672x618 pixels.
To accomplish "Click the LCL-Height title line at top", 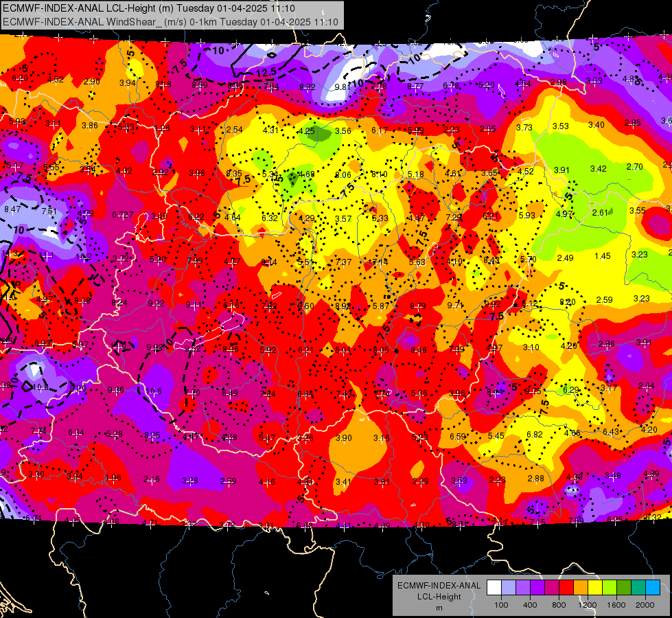I will [149, 8].
